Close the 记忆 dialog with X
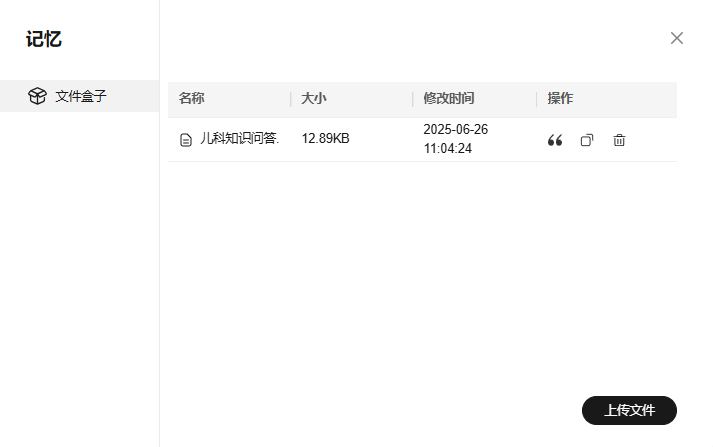The image size is (713, 447). 677,38
